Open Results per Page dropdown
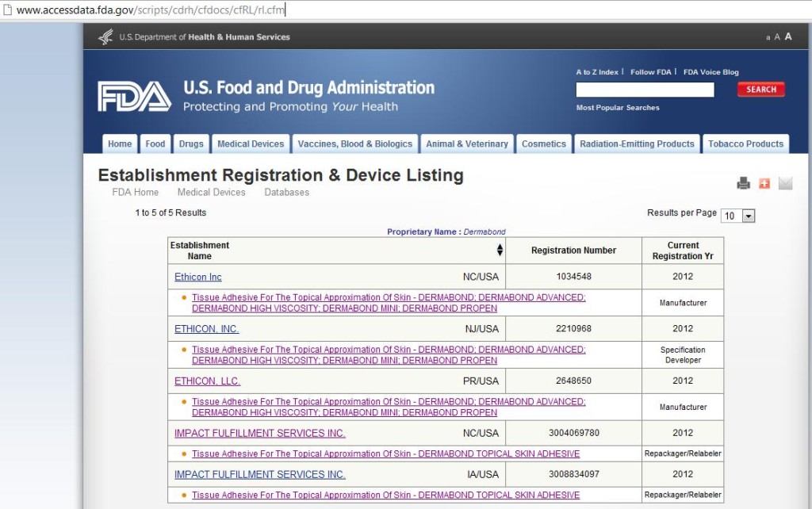The height and width of the screenshot is (509, 812). [738, 216]
